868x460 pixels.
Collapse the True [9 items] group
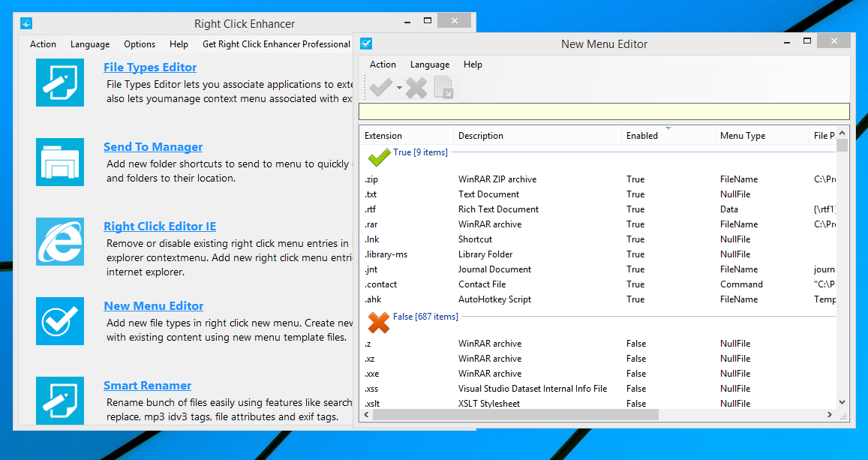421,152
